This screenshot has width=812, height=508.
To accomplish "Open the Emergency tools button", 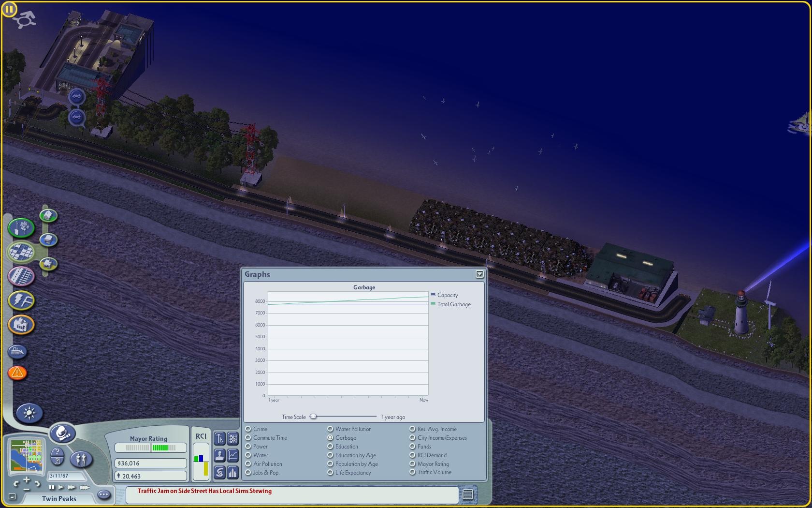I will 17,373.
